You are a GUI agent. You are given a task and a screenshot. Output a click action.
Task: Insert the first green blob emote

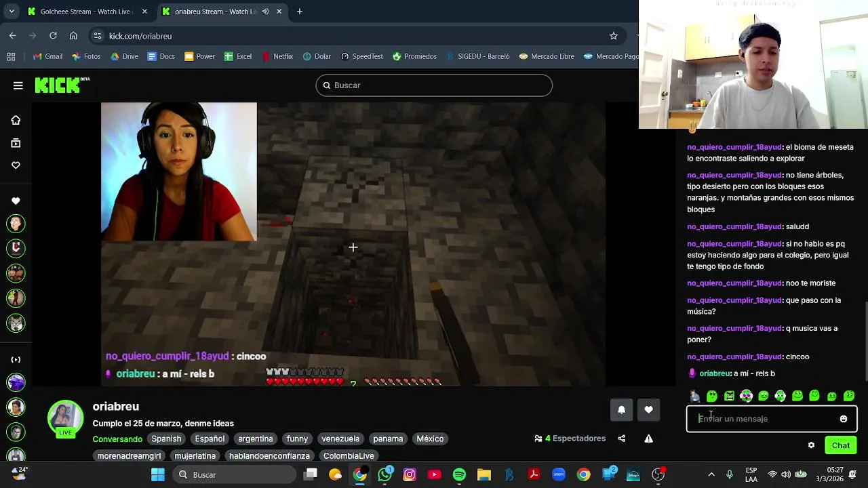pos(712,396)
